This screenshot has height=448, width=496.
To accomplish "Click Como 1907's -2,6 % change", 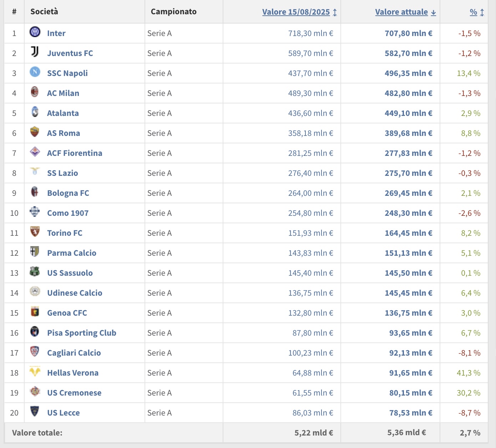I will 470,213.
